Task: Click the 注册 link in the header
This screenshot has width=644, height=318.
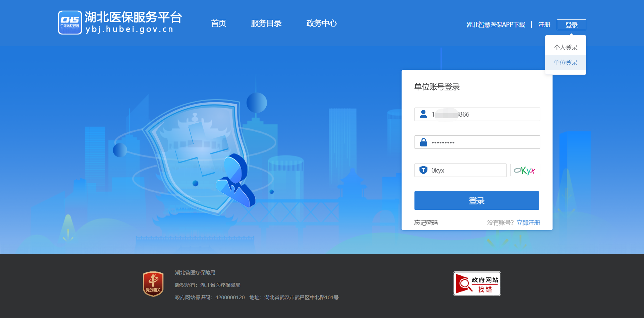Action: coord(544,25)
